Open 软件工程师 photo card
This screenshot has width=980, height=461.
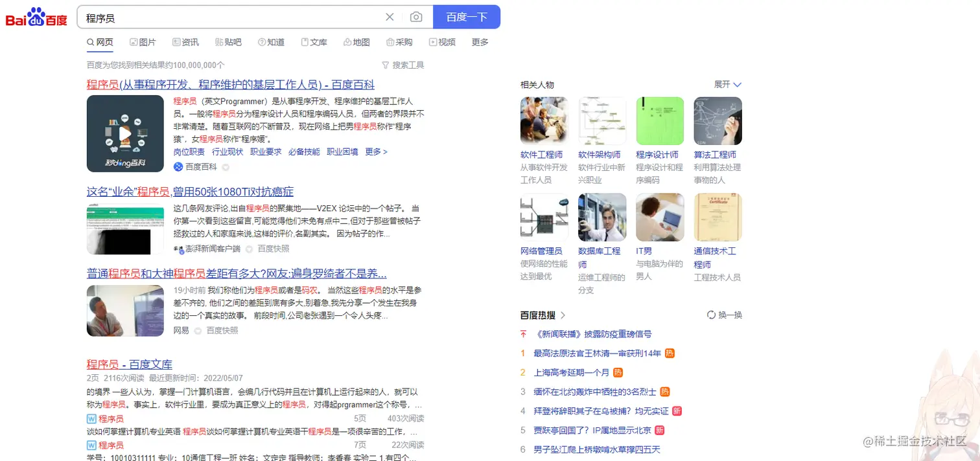point(544,121)
